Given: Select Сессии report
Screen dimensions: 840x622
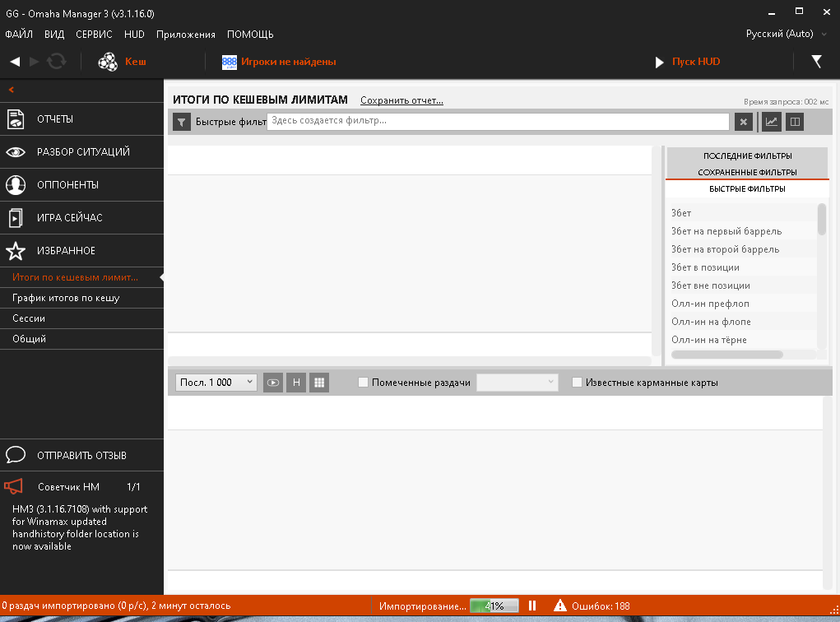Looking at the screenshot, I should pyautogui.click(x=81, y=318).
